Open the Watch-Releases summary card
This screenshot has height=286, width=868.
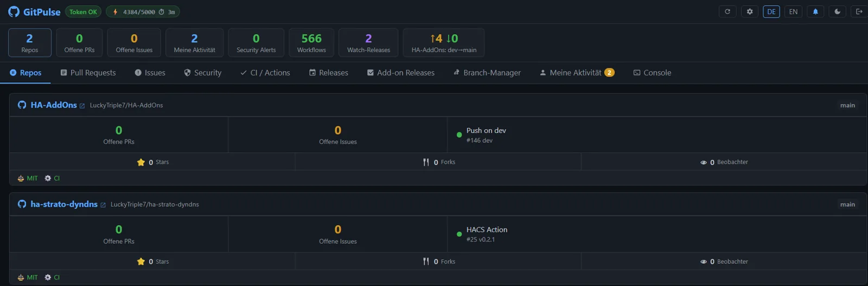[368, 42]
